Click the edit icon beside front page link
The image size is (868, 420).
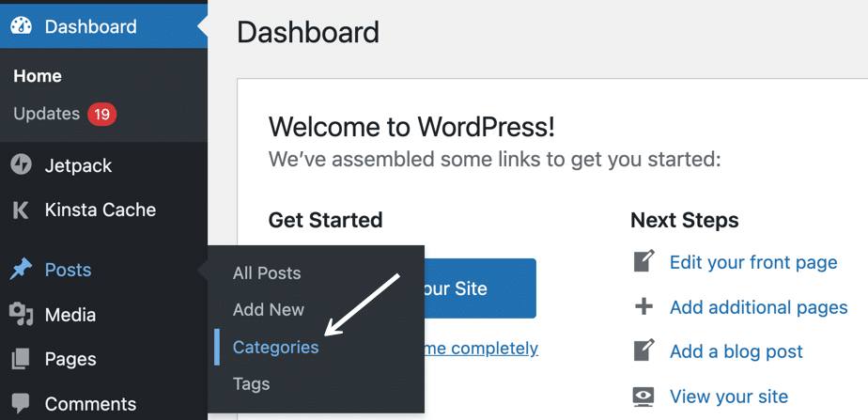643,262
